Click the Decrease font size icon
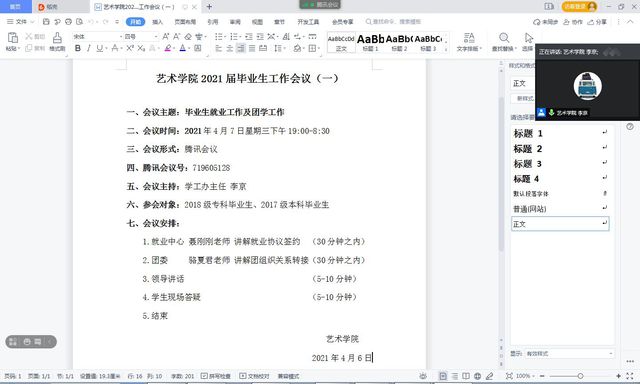The height and width of the screenshot is (384, 640). tap(176, 36)
